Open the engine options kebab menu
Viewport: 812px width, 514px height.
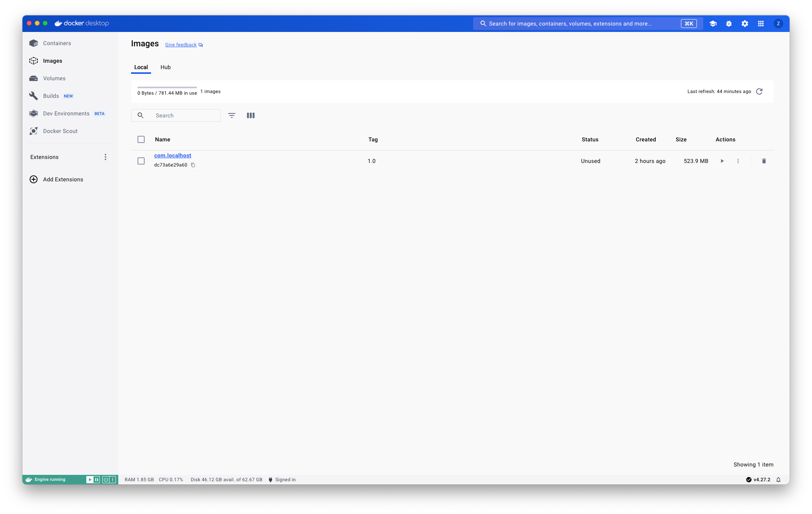(113, 480)
